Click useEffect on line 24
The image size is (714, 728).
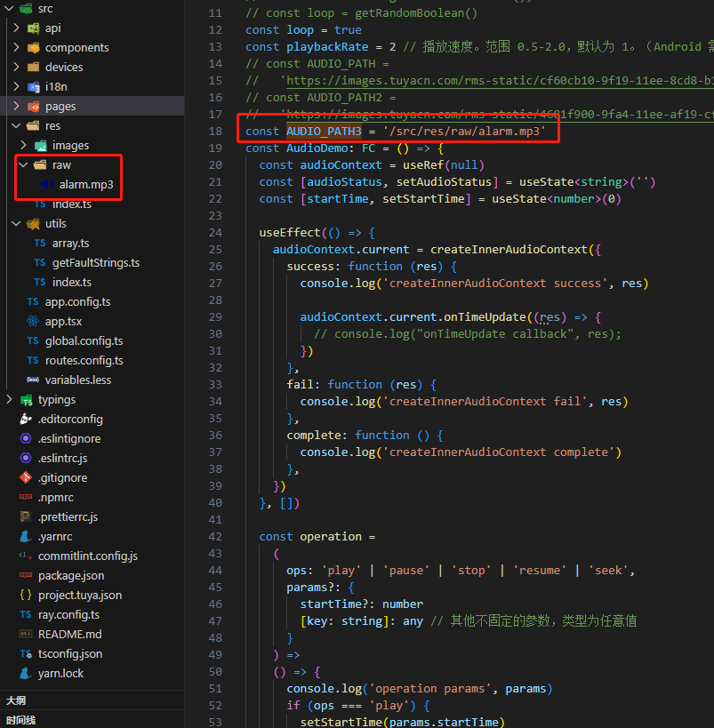click(290, 233)
